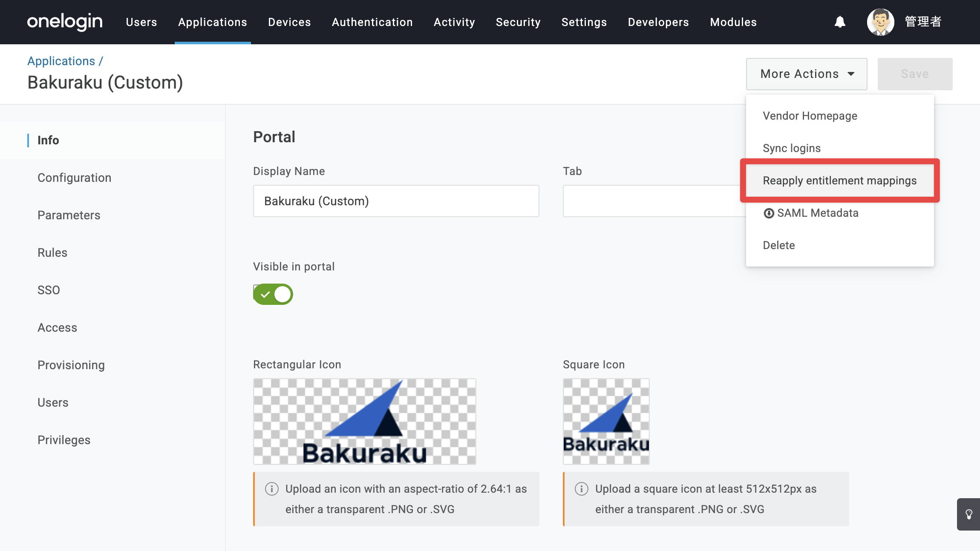Expand the More Actions dropdown
Viewport: 980px width, 551px height.
(x=807, y=74)
